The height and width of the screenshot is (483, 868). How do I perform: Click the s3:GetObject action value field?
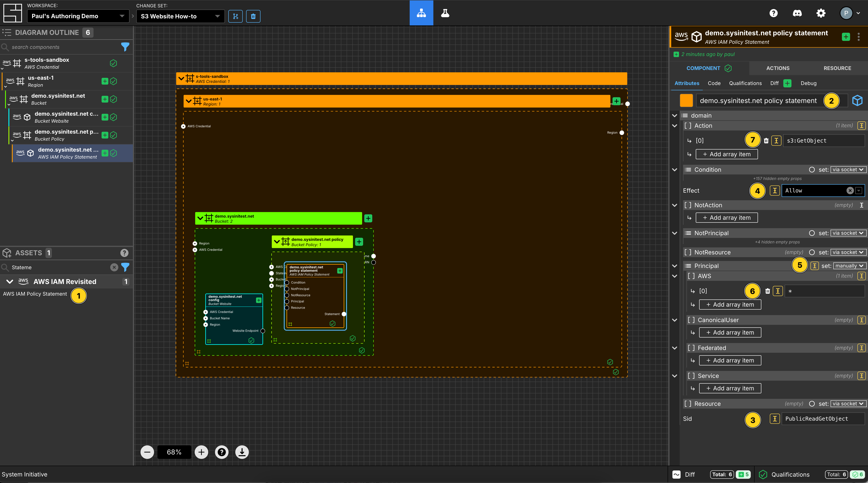pos(824,140)
